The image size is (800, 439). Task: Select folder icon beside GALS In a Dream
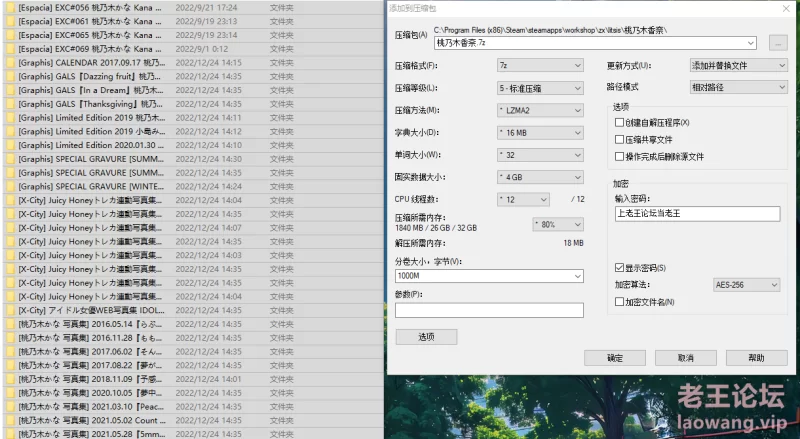[x=10, y=90]
